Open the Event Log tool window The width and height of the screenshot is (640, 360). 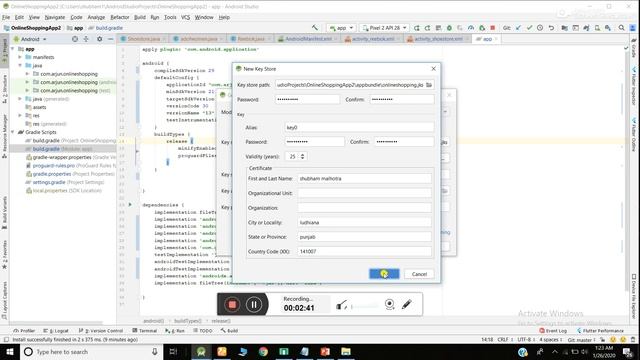click(x=553, y=331)
